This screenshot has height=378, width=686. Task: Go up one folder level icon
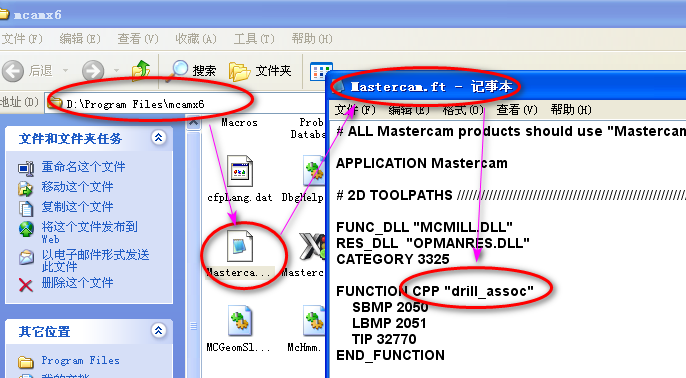(141, 70)
